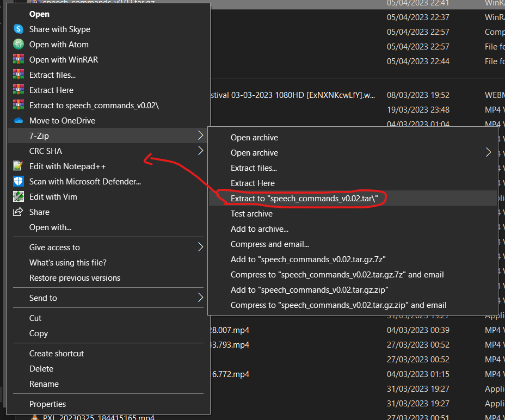Click the Vim icon
Screen dimensions: 505x420
[x=19, y=196]
